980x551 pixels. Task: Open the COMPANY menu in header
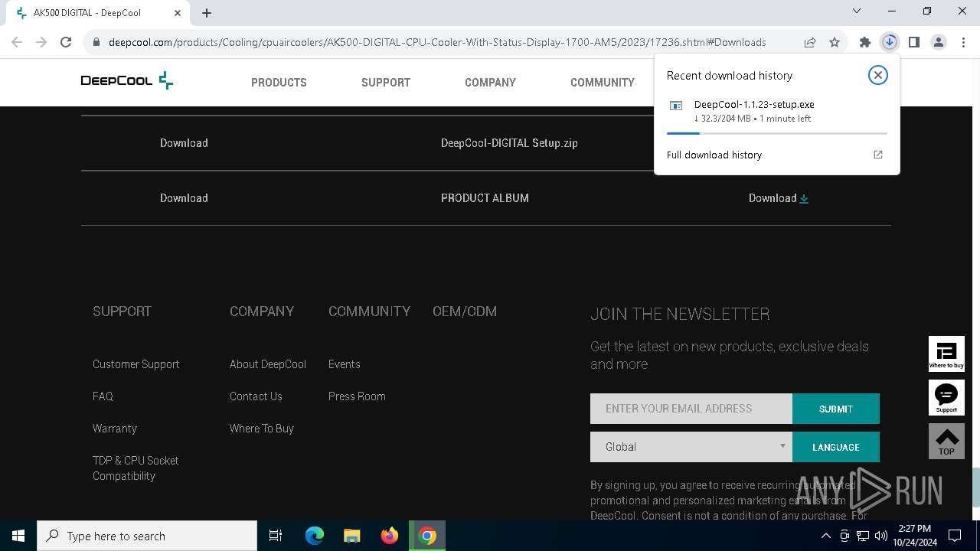pyautogui.click(x=490, y=82)
